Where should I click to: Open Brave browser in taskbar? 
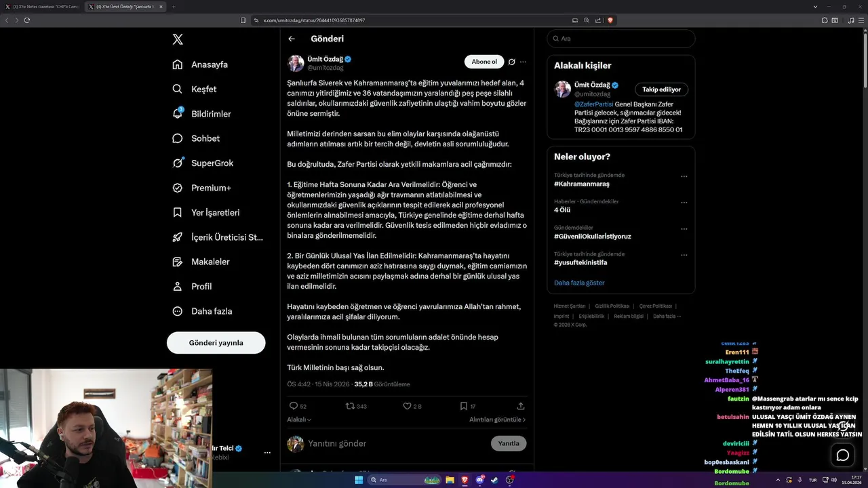465,480
